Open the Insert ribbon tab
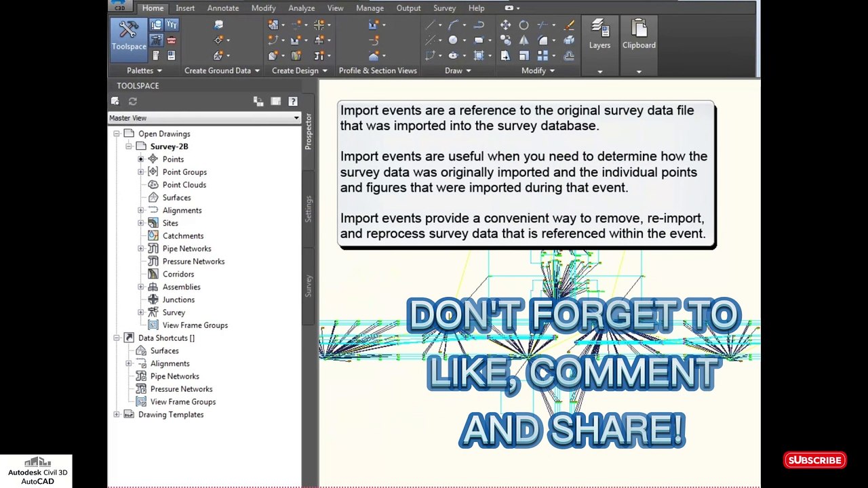The image size is (868, 488). (x=185, y=8)
